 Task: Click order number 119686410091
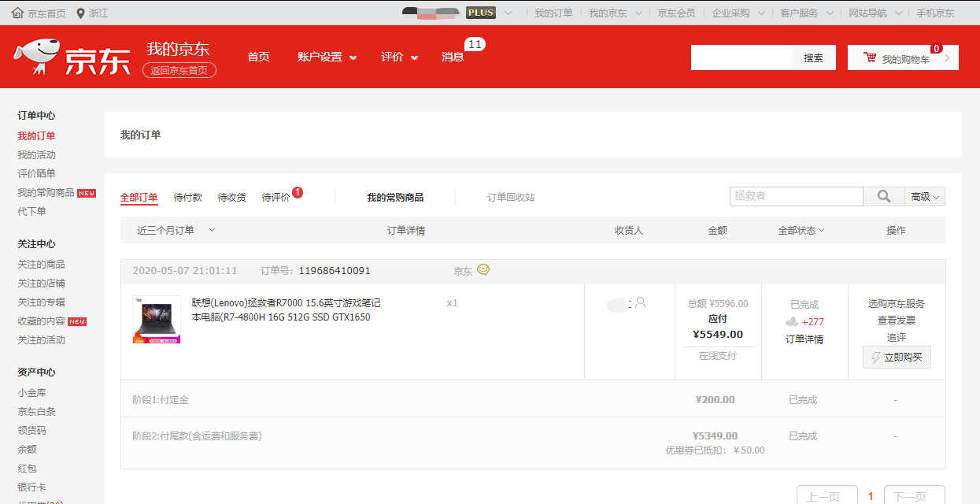click(335, 271)
